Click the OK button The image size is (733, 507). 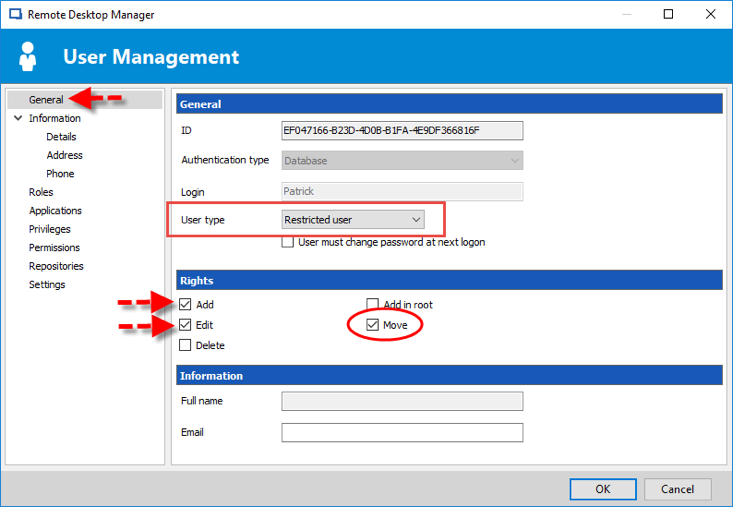point(603,489)
